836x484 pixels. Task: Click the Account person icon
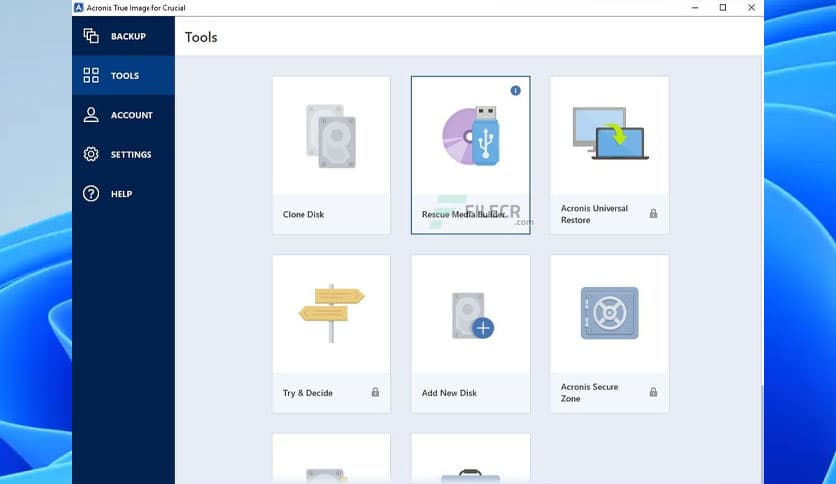(91, 115)
